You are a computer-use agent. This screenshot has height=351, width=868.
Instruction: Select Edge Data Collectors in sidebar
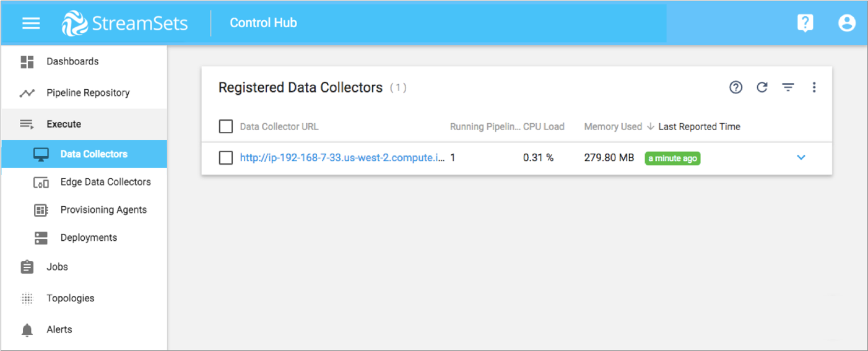[105, 182]
